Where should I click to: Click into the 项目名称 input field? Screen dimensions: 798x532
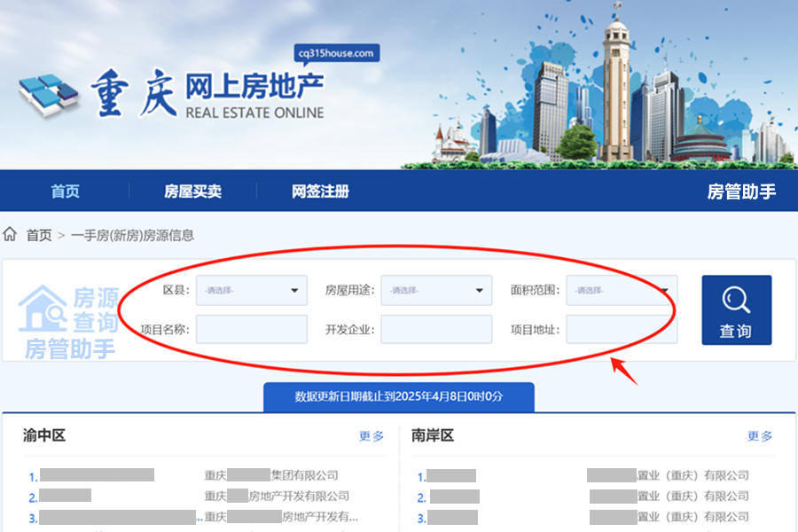251,329
